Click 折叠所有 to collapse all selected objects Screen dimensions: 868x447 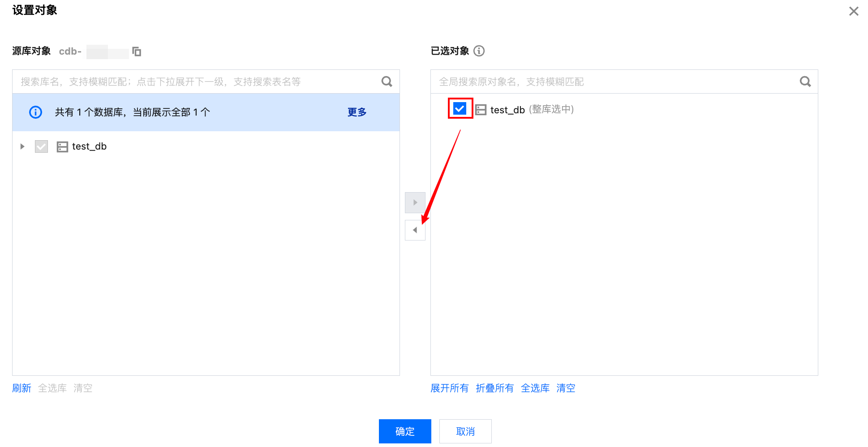point(495,388)
